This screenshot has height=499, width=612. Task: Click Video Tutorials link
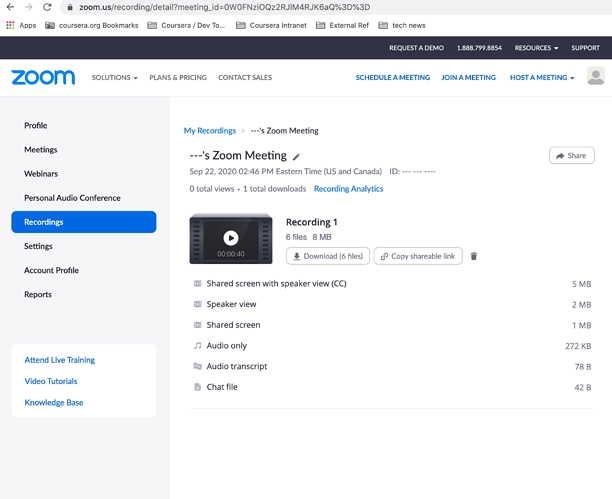[x=51, y=381]
